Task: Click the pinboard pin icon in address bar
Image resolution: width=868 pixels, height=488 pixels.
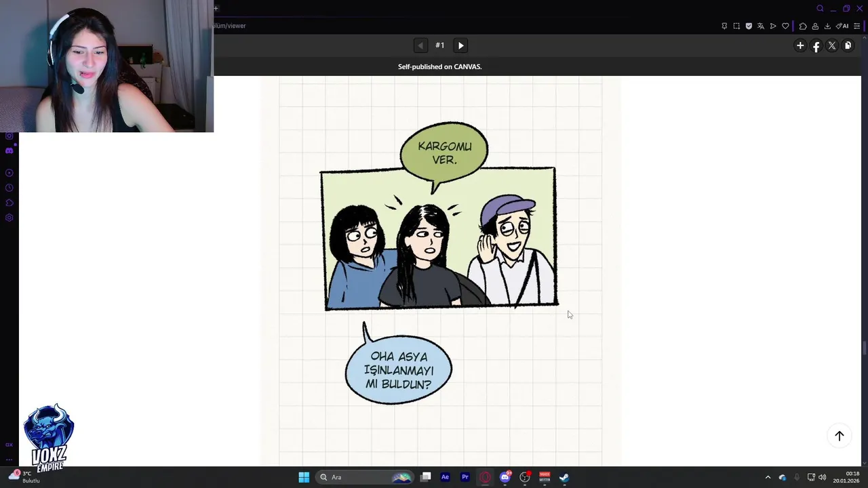Action: [x=724, y=26]
